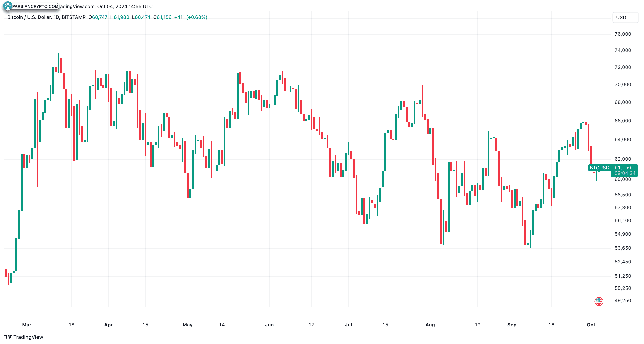Click the 17 date label after Jun

(x=311, y=325)
